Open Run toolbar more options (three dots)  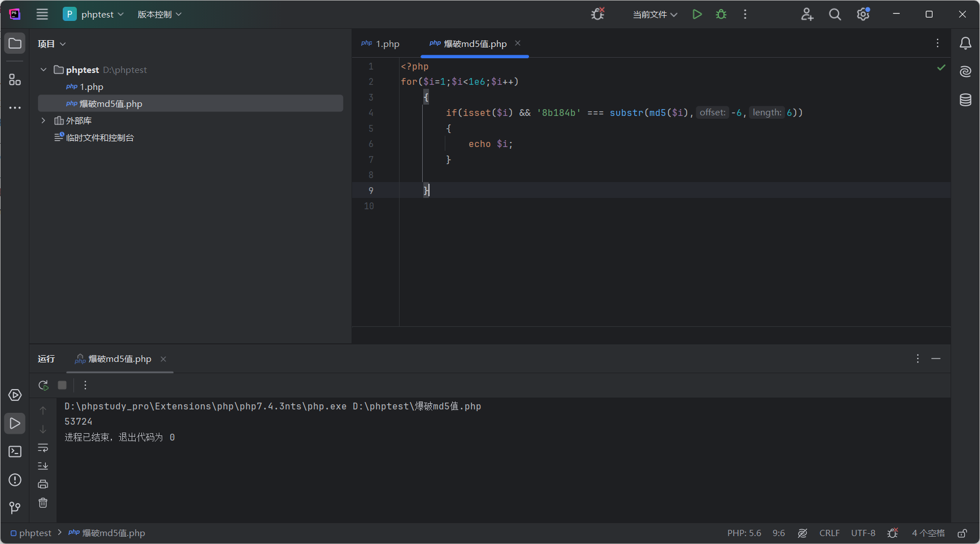click(x=85, y=385)
